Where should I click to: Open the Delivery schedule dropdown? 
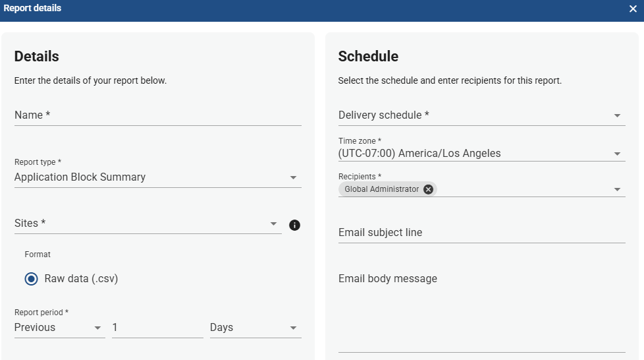coord(482,115)
